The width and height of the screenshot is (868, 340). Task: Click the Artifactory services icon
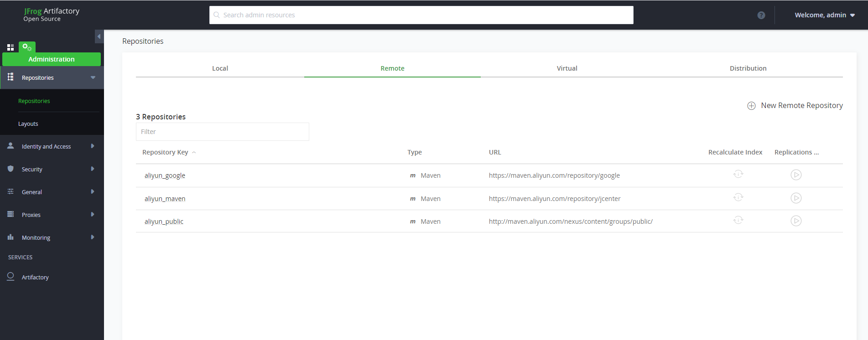point(10,277)
